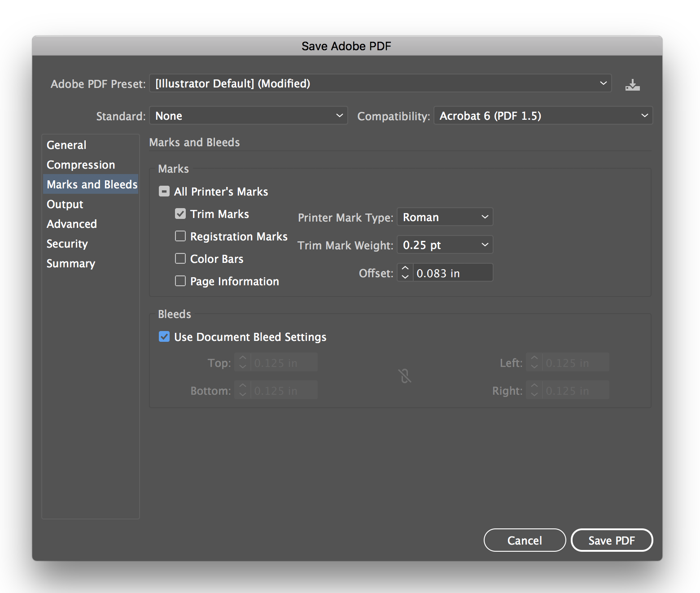700x593 pixels.
Task: Click the Right bleed value field
Action: tap(575, 390)
